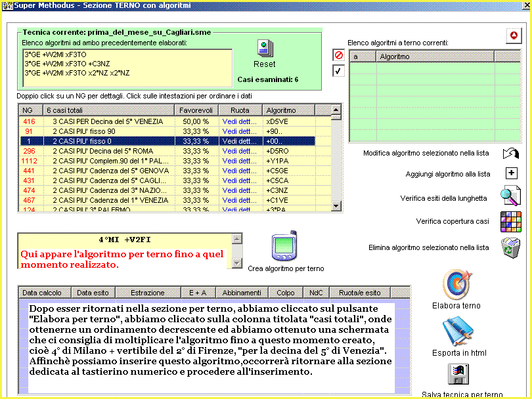
Task: Click 'Vedi dett...' link in row 416
Action: 240,121
